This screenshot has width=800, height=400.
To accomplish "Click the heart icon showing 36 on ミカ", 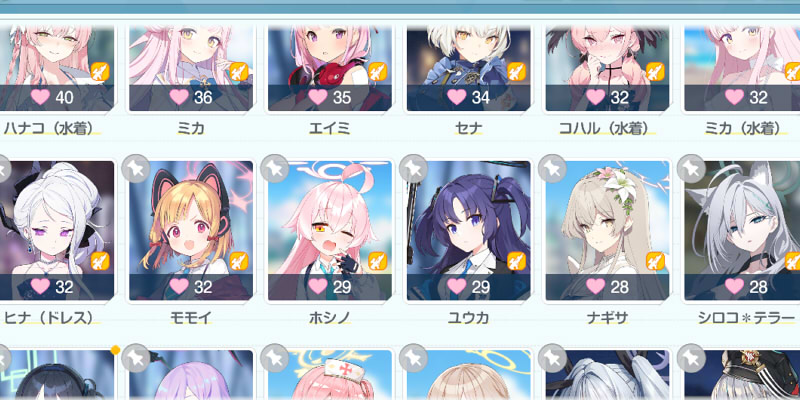I will click(179, 97).
